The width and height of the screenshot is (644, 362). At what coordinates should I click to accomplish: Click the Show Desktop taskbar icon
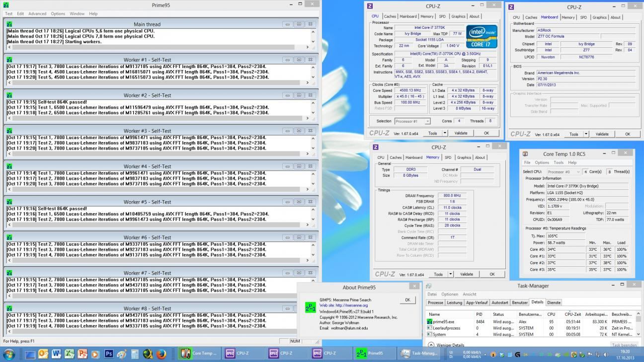pos(30,354)
